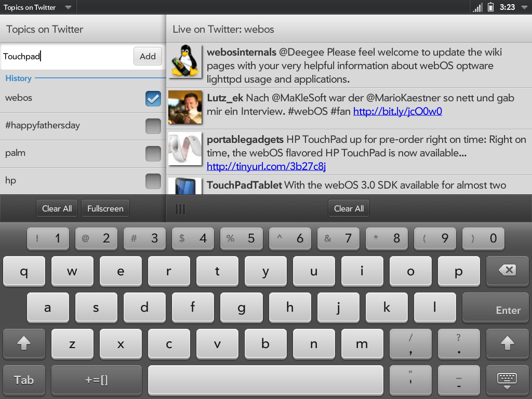Tap the Enter key
This screenshot has width=532, height=399.
point(495,308)
